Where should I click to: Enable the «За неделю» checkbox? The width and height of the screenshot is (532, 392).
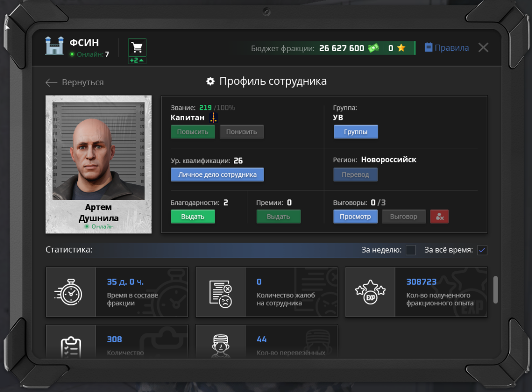pos(411,250)
